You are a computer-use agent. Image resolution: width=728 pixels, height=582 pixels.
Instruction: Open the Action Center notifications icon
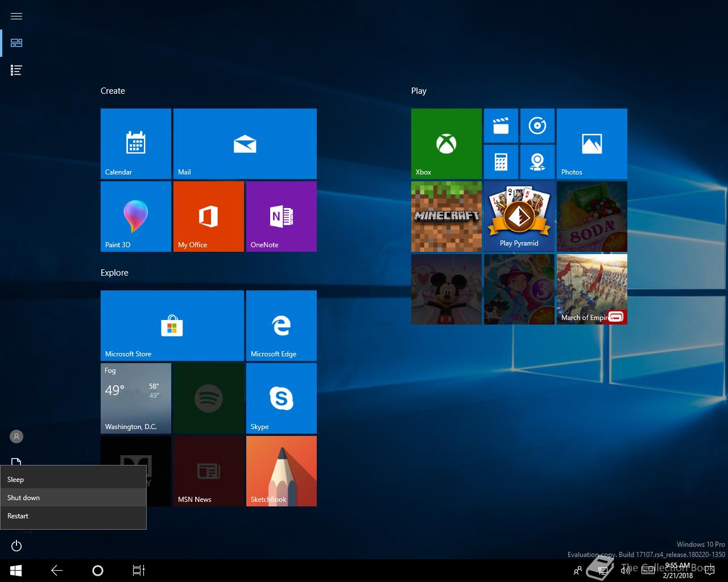(x=709, y=571)
